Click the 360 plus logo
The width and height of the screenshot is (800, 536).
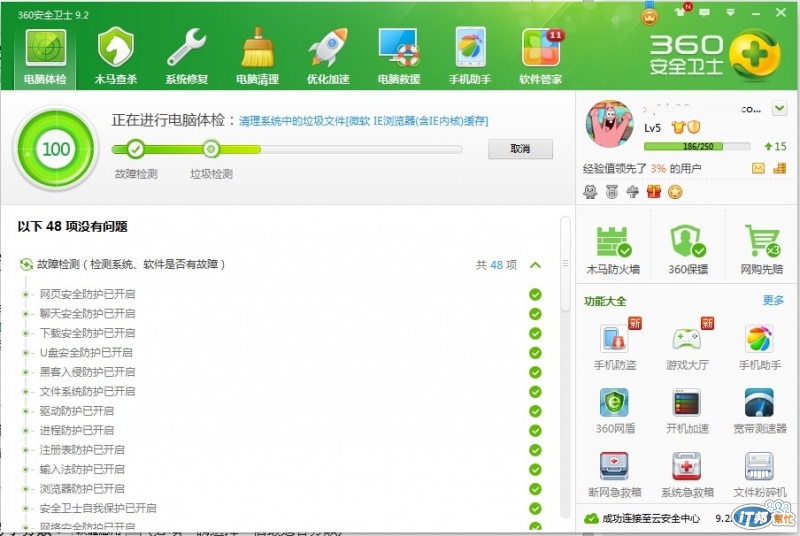(755, 55)
